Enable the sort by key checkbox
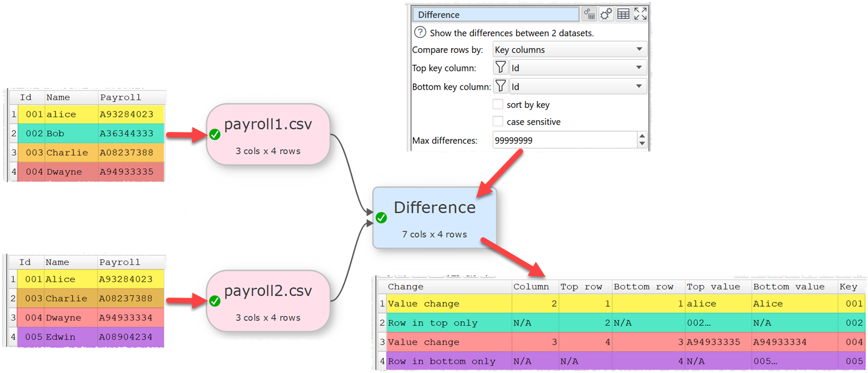 tap(498, 104)
